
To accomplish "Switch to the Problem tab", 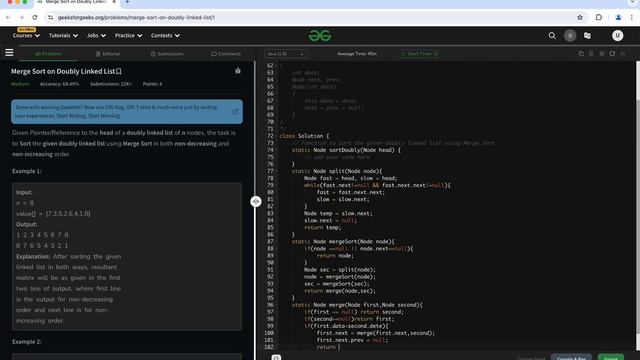I will tap(48, 54).
